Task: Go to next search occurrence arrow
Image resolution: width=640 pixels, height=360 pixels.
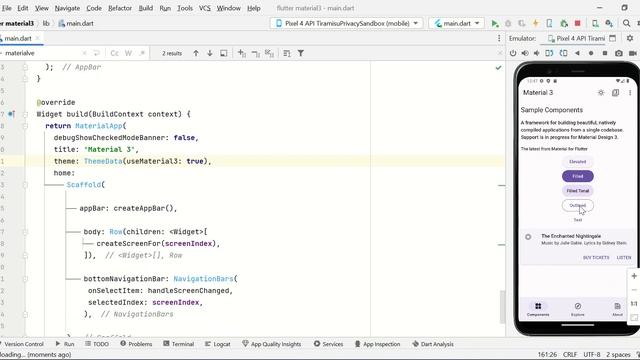Action: tap(210, 53)
